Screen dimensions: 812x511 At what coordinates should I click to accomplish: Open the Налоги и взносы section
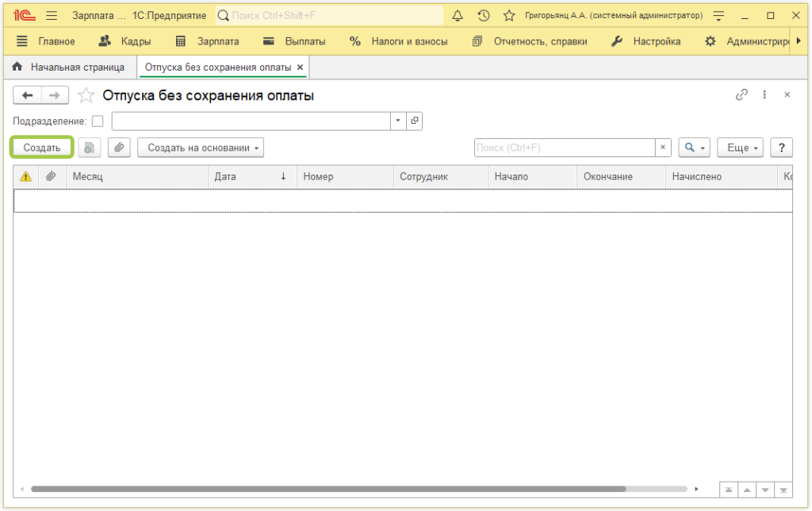coord(399,41)
